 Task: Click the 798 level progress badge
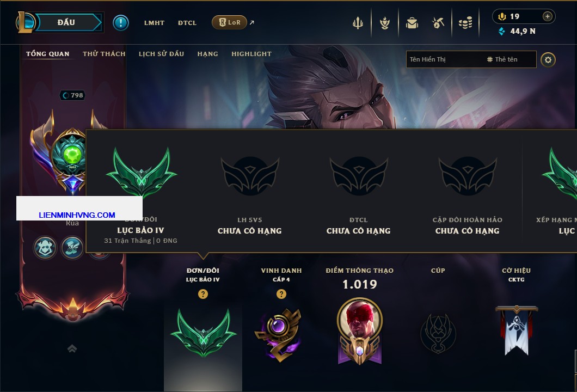coord(72,95)
